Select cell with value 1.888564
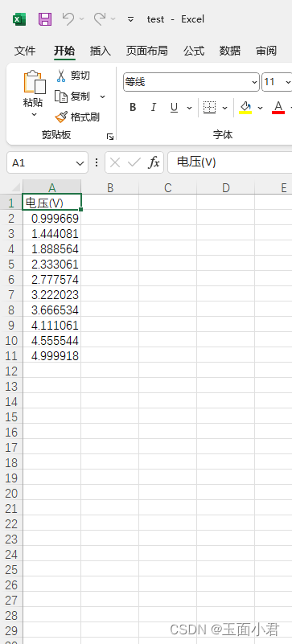This screenshot has height=644, width=292. 51,249
